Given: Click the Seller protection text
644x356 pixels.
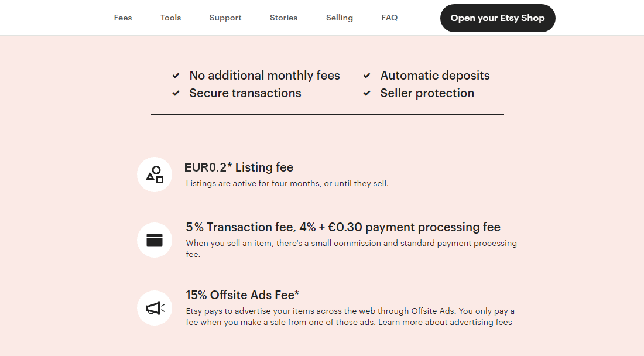Looking at the screenshot, I should pos(427,93).
